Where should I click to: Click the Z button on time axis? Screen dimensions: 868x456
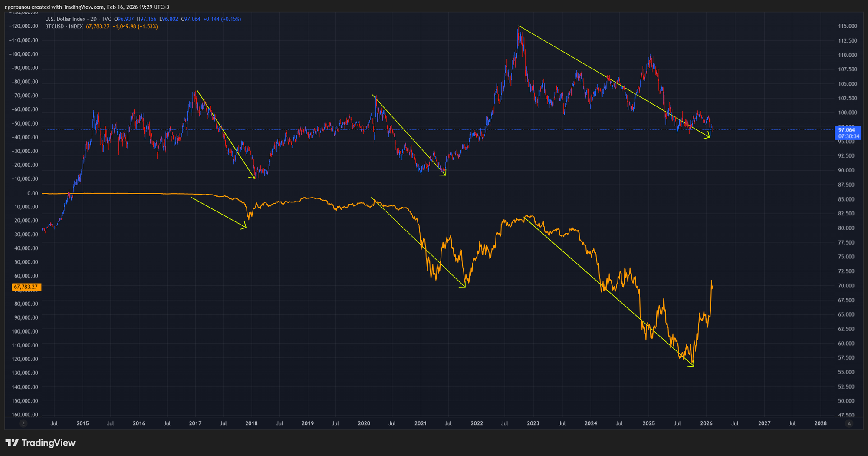tap(23, 423)
